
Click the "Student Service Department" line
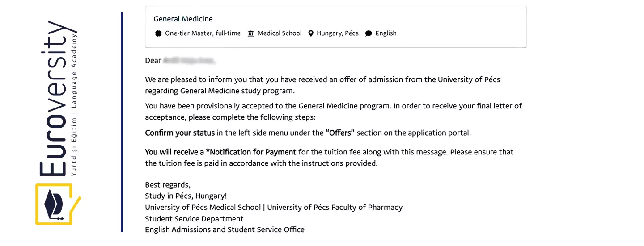pyautogui.click(x=194, y=219)
